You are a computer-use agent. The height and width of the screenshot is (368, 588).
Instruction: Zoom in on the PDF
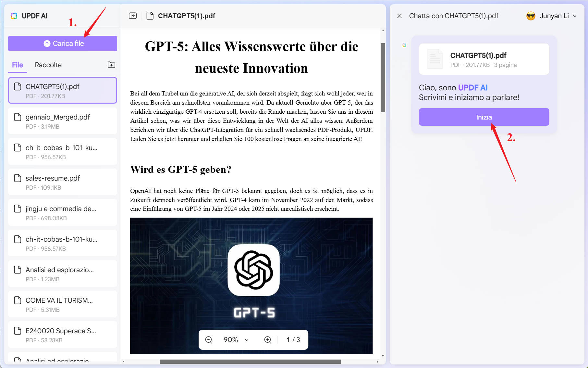click(268, 340)
